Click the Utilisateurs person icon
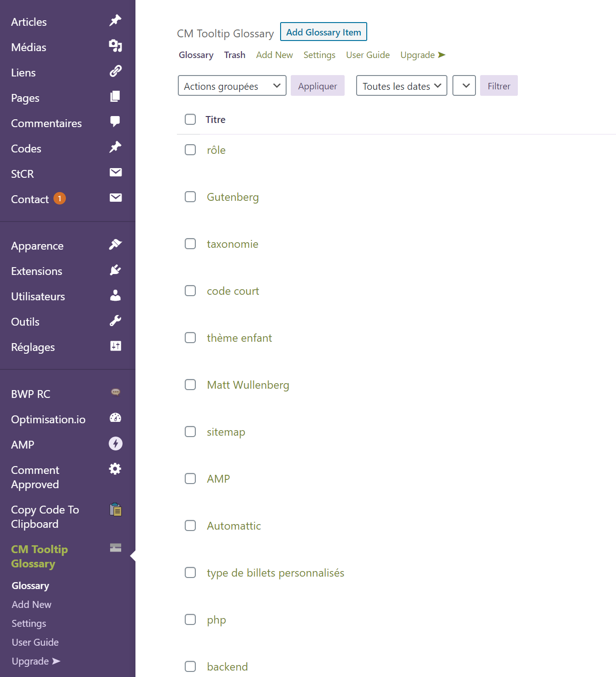This screenshot has height=677, width=616. [x=115, y=295]
